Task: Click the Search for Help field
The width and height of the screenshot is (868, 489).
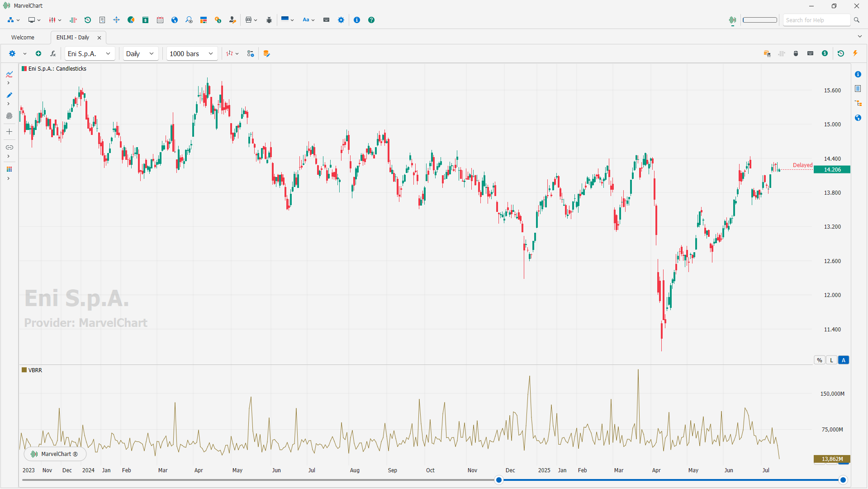Action: (x=817, y=20)
